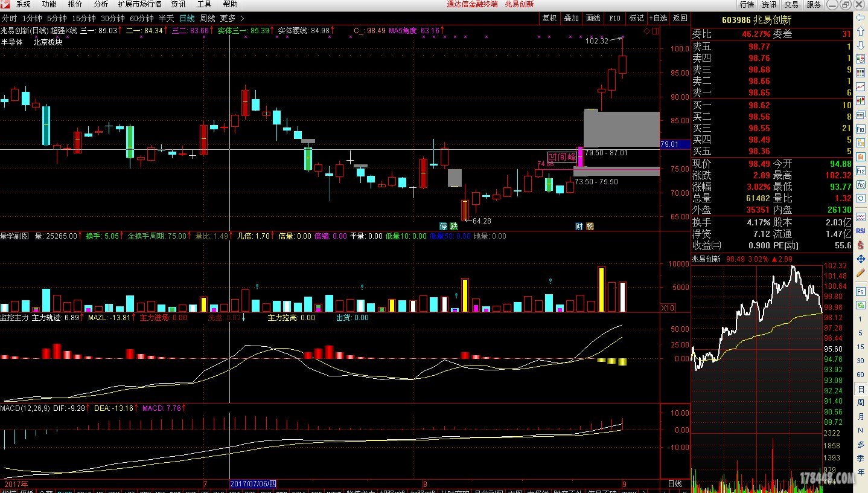Image resolution: width=868 pixels, height=493 pixels.
Task: Click the red split-window icon above chart
Action: click(x=655, y=30)
